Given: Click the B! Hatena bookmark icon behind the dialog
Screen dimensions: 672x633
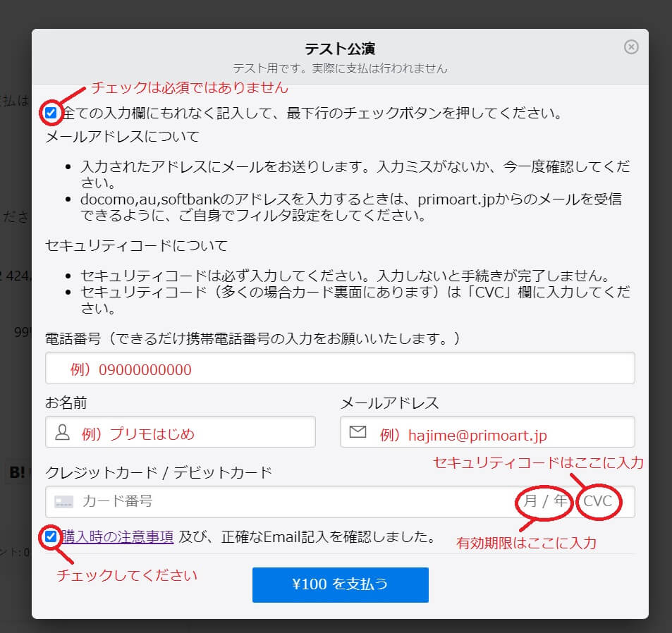Looking at the screenshot, I should point(16,472).
